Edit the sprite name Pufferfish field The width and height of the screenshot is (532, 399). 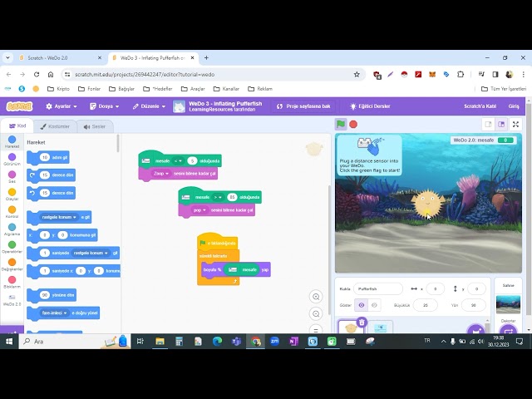[378, 288]
